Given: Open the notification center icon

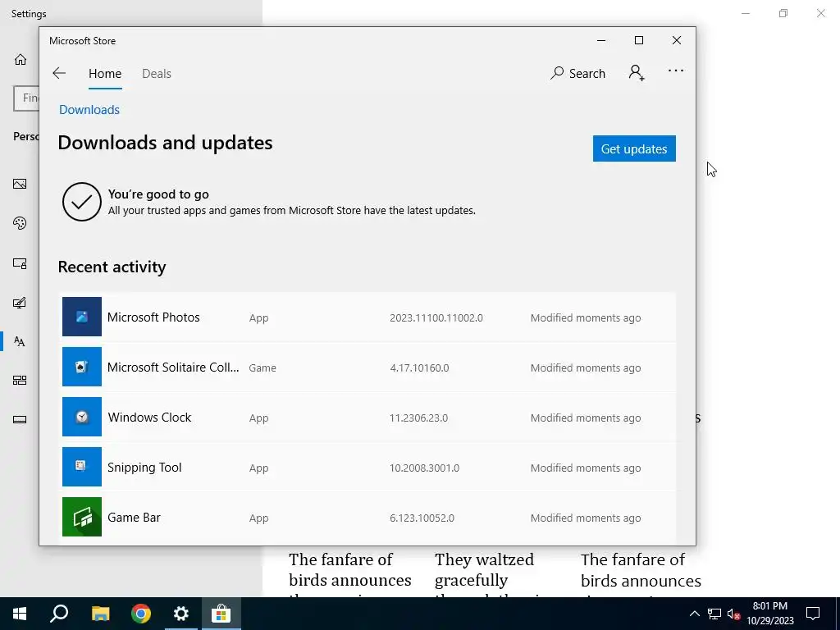Looking at the screenshot, I should (813, 614).
